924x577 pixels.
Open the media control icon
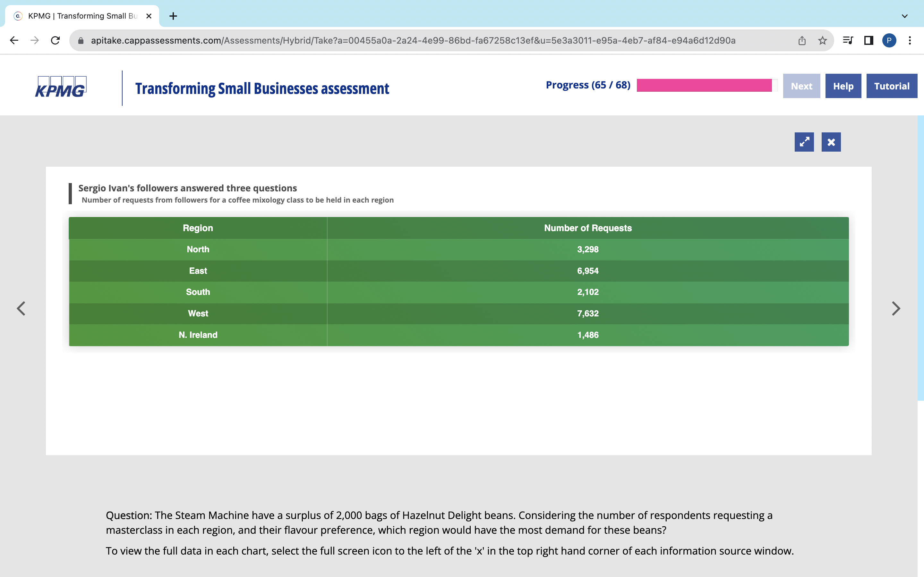[x=848, y=40]
